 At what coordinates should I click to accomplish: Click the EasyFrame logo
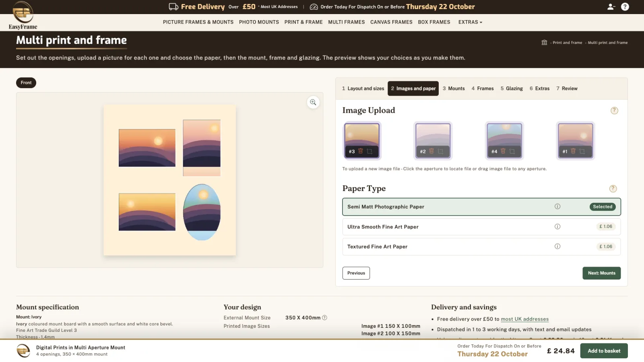(x=23, y=16)
